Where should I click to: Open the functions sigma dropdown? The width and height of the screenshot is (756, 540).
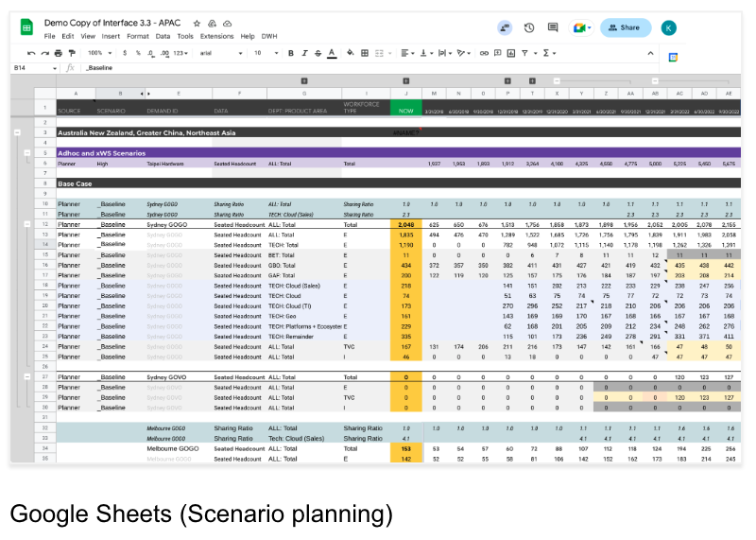549,53
